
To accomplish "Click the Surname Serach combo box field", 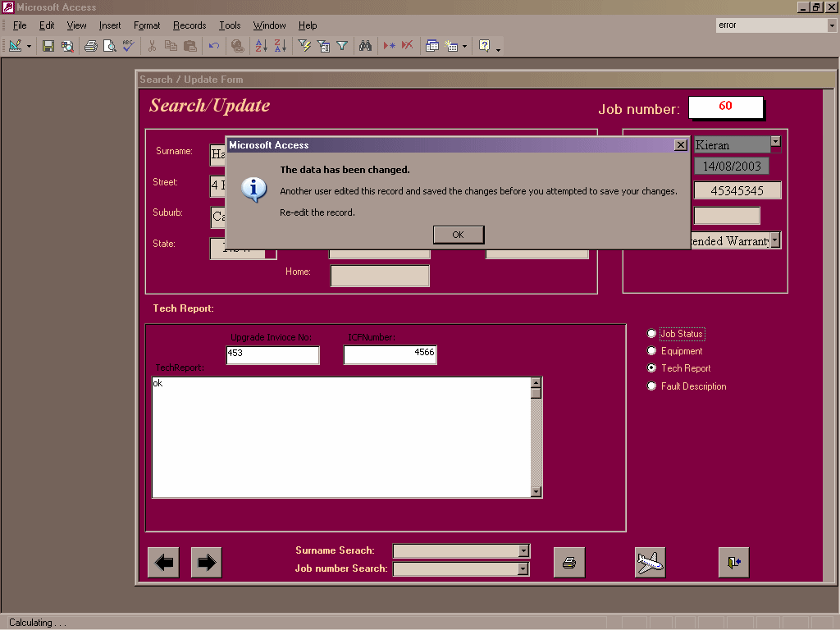I will 456,550.
